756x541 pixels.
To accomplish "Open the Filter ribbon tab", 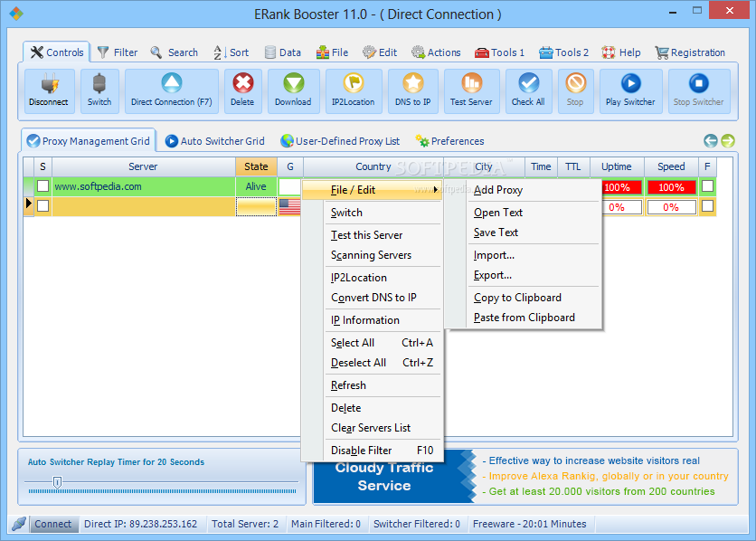I will pos(118,52).
